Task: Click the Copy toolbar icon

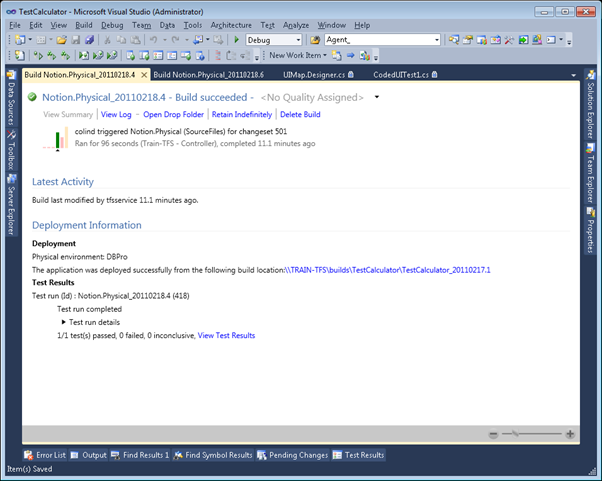Action: coord(121,40)
